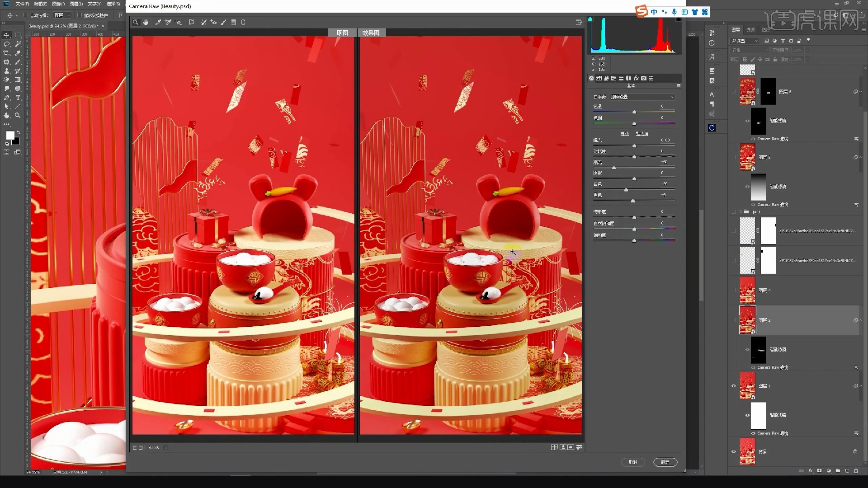
Task: Select the Targeted Adjustment tool
Action: (179, 22)
